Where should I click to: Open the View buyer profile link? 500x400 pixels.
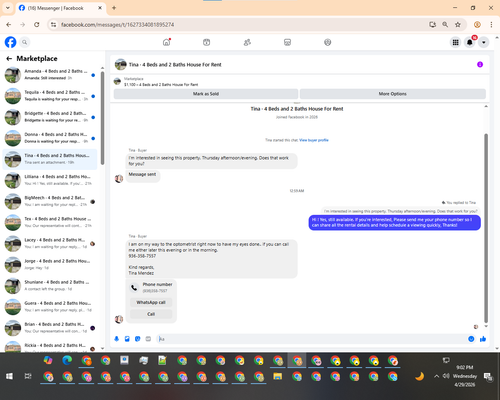click(314, 140)
